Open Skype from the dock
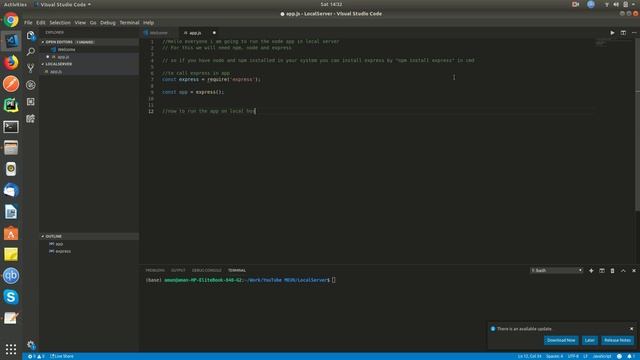The width and height of the screenshot is (640, 360). [x=11, y=297]
